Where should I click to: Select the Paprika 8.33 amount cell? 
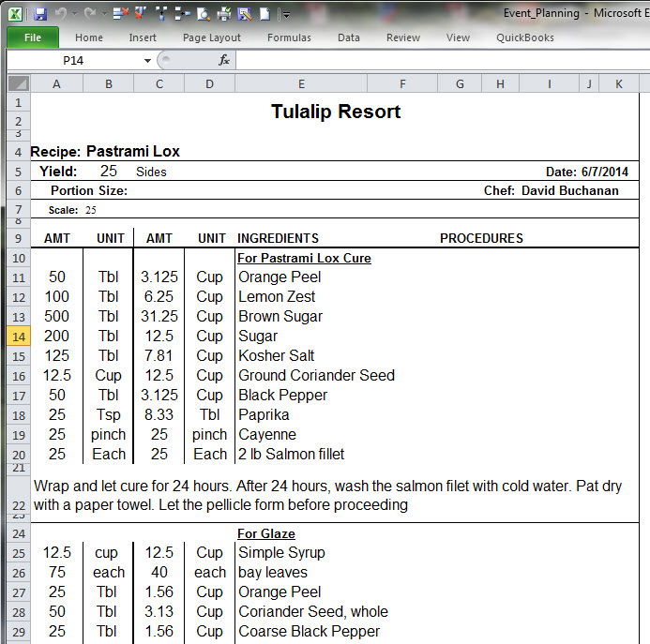[159, 415]
